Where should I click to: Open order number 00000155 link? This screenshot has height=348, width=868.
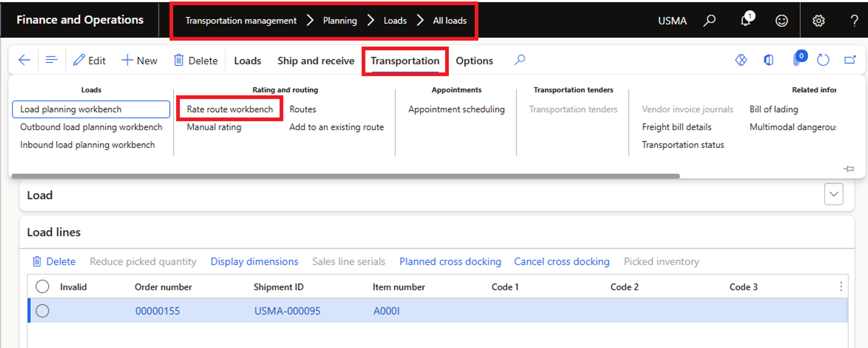(158, 311)
